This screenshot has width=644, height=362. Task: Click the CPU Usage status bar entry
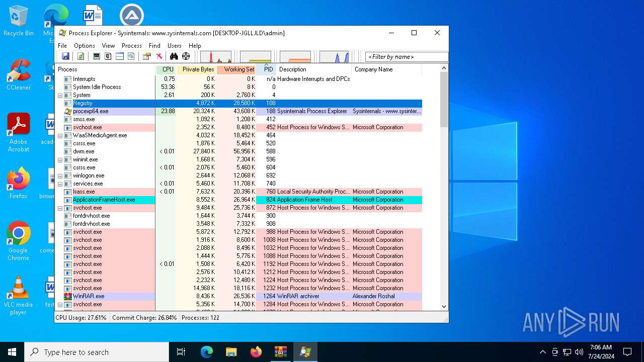(82, 318)
